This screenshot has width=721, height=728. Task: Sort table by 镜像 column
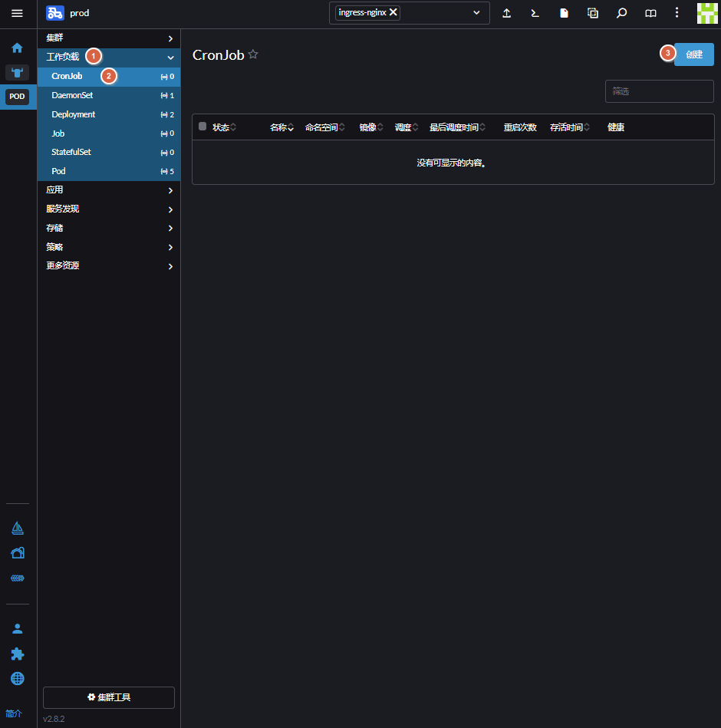pyautogui.click(x=371, y=127)
